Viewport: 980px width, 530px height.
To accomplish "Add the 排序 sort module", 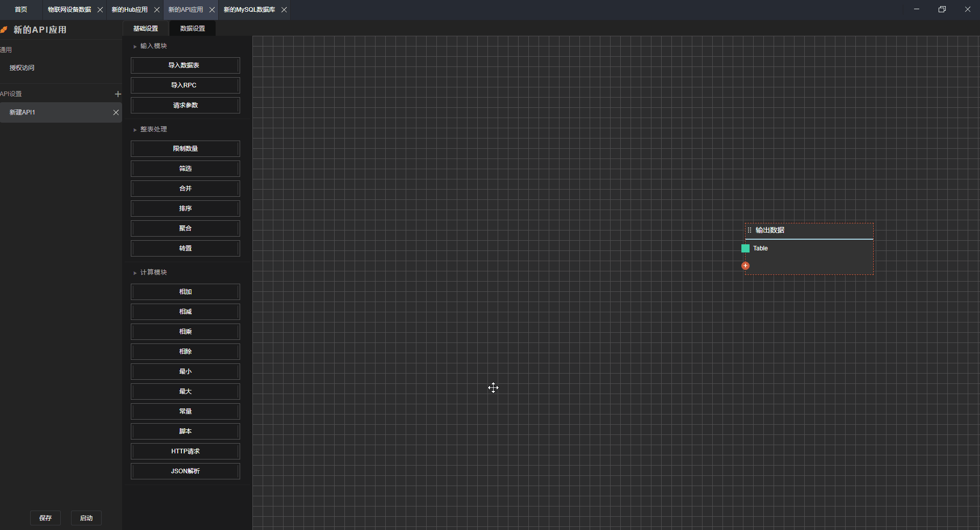I will tap(185, 209).
